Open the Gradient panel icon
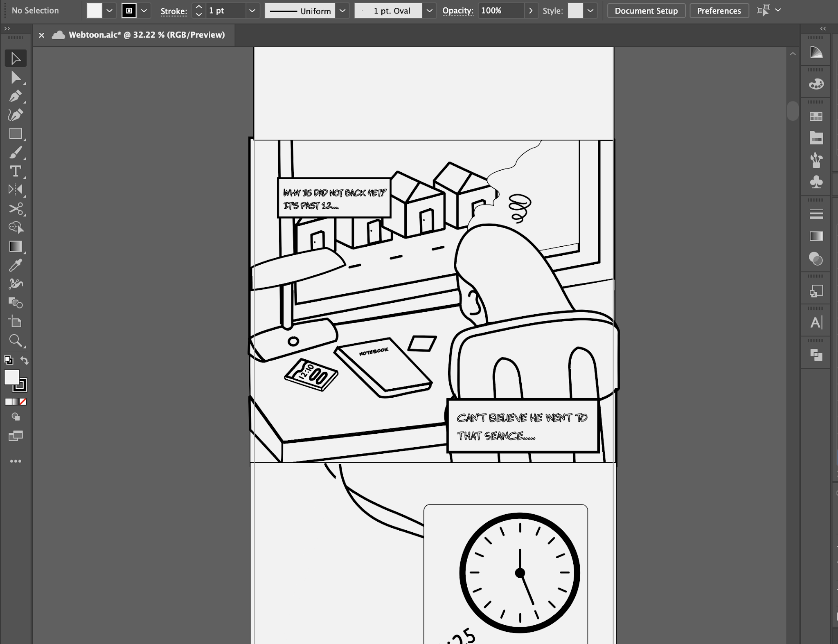Image resolution: width=838 pixels, height=644 pixels. tap(816, 236)
